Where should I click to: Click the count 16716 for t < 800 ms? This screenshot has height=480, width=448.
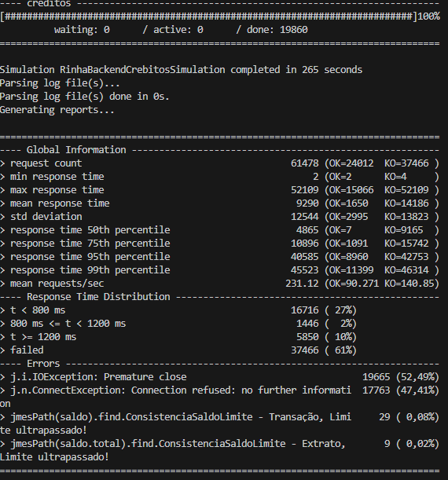305,310
